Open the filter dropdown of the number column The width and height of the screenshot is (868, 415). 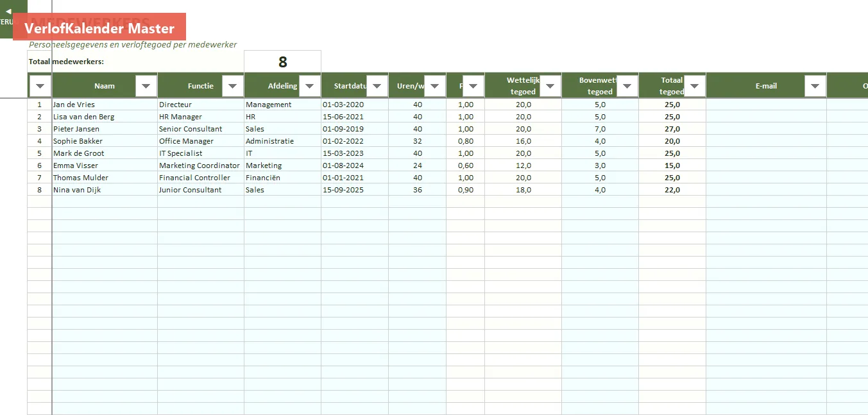pyautogui.click(x=40, y=85)
